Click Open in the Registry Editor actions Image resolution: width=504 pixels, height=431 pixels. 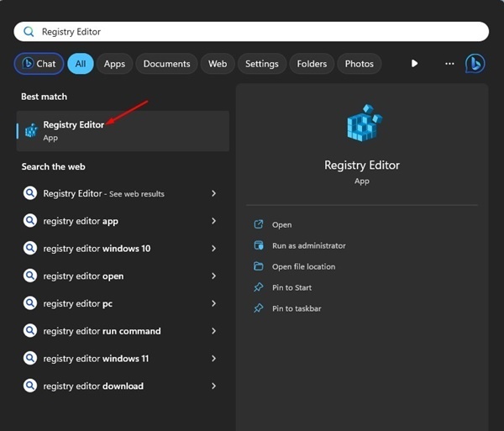click(281, 224)
